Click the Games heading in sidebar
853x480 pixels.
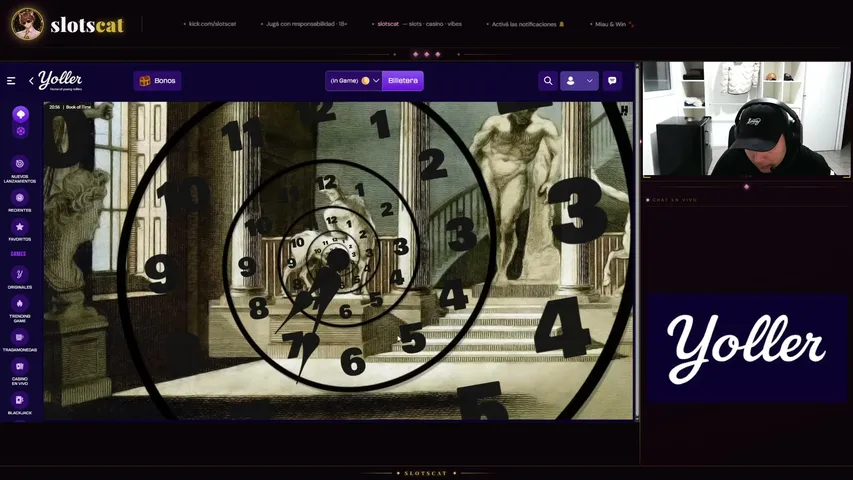point(18,254)
